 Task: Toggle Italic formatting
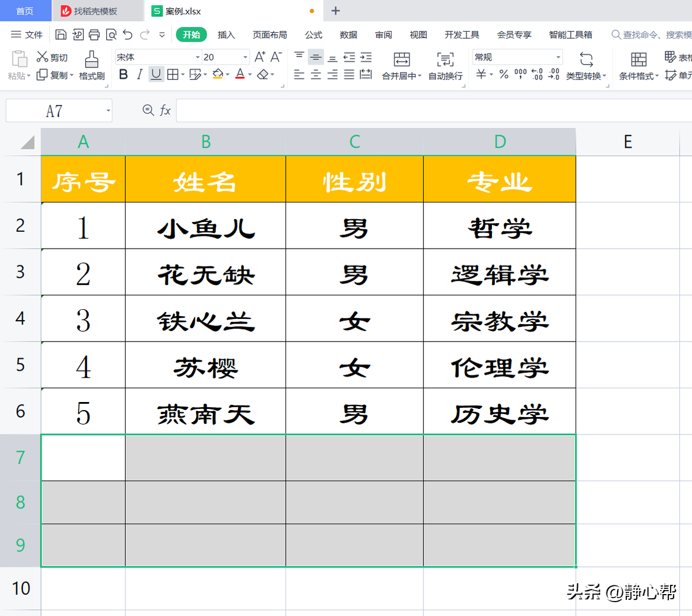click(x=140, y=74)
